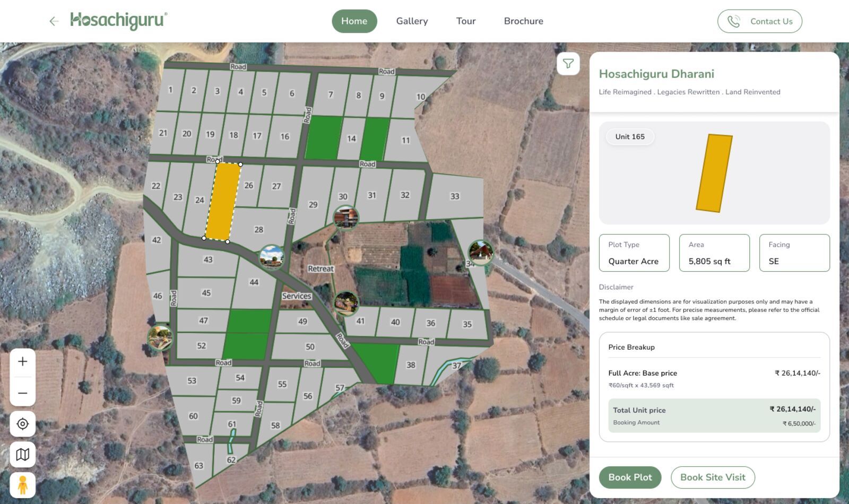Select plot 38 on the map

pos(411,365)
